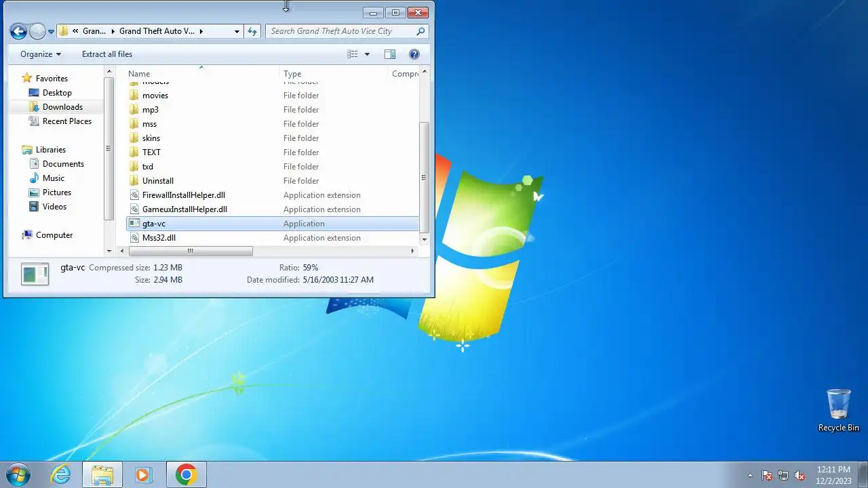The width and height of the screenshot is (868, 488).
Task: Click Extract all files
Action: pyautogui.click(x=107, y=54)
